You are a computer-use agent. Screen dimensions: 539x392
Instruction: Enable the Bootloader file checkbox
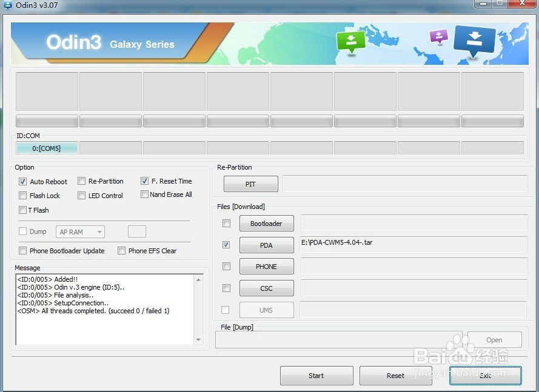point(226,223)
